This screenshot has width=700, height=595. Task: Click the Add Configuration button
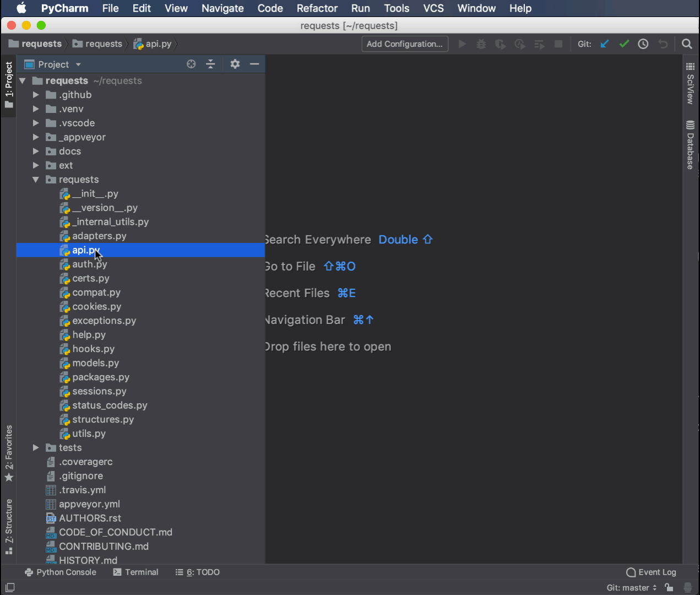[404, 44]
